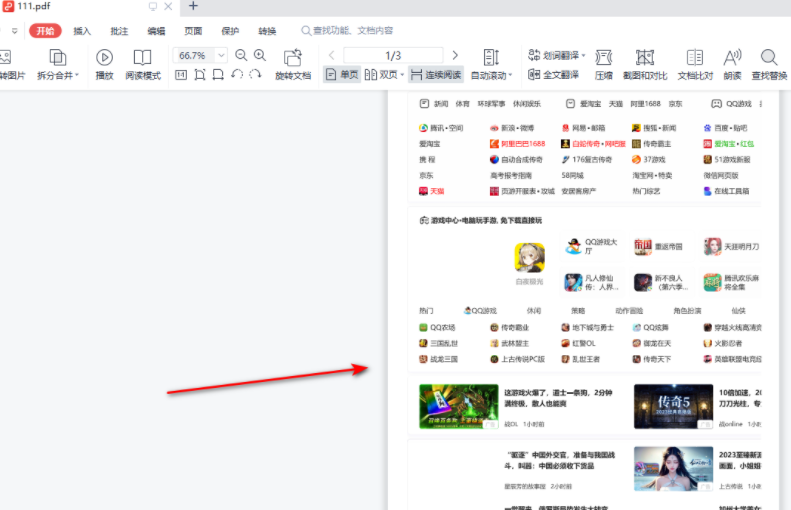791x510 pixels.
Task: Open 阅读模式 reading mode
Action: pos(143,65)
